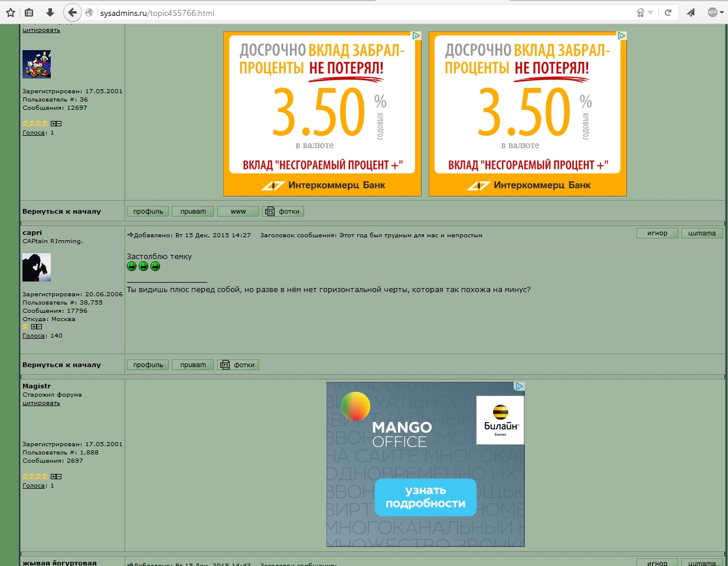
Task: Open capri's фотки button
Action: click(x=238, y=365)
